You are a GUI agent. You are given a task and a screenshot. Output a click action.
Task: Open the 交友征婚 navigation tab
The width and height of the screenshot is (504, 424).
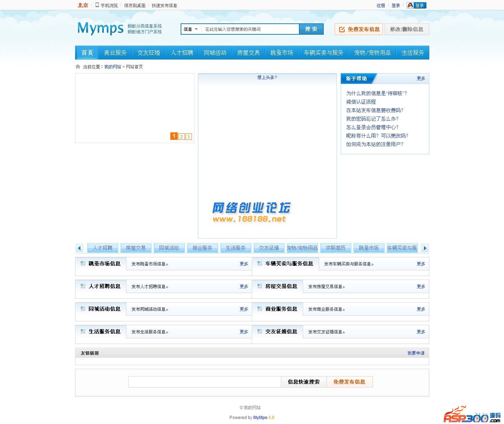tap(149, 52)
